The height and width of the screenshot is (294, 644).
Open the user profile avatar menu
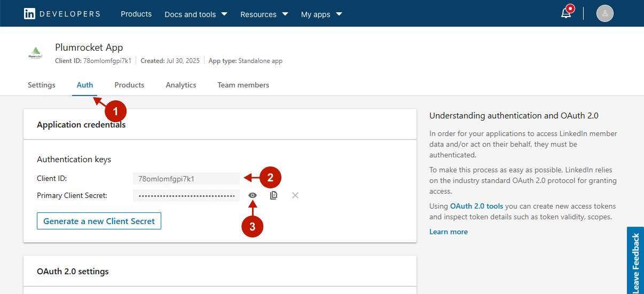[x=604, y=13]
